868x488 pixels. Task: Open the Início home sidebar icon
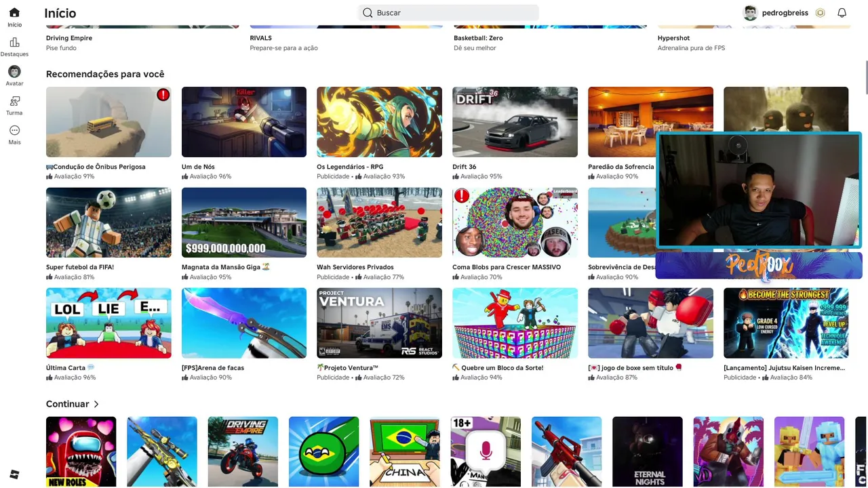[x=14, y=12]
